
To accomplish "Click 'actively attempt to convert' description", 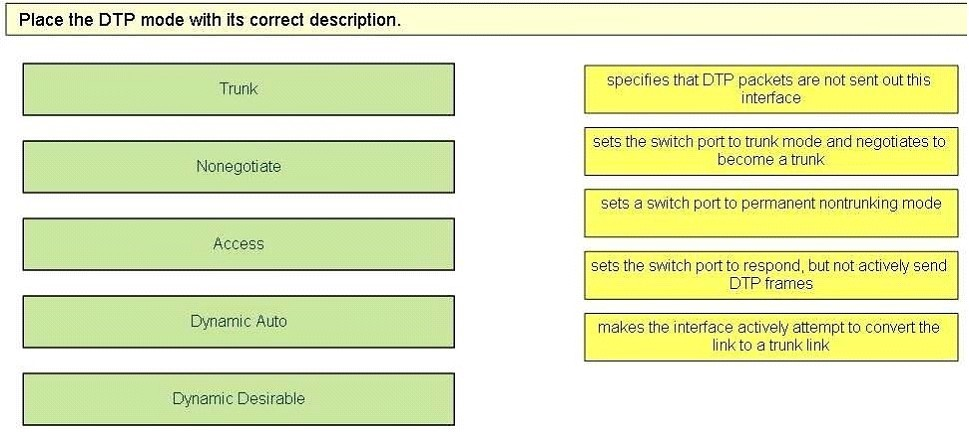I will [771, 337].
